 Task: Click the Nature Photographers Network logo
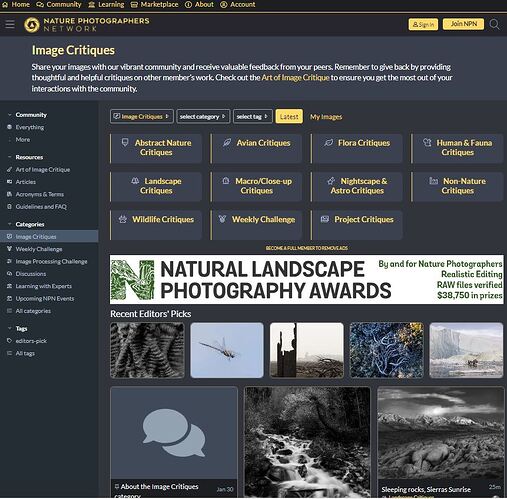point(87,25)
